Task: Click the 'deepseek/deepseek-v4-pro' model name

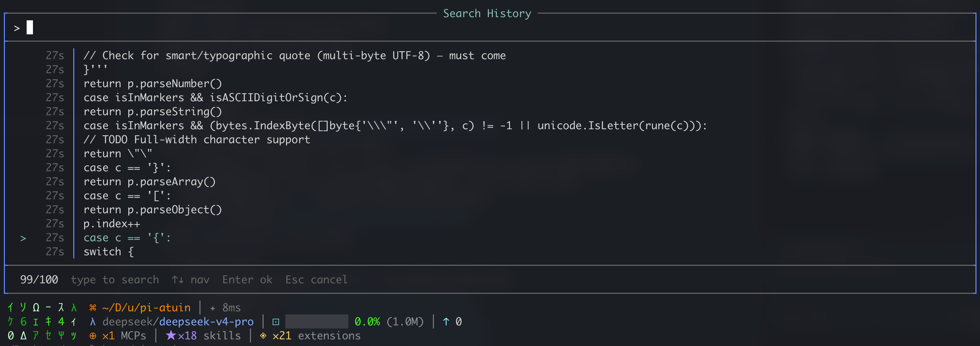Action: (178, 322)
